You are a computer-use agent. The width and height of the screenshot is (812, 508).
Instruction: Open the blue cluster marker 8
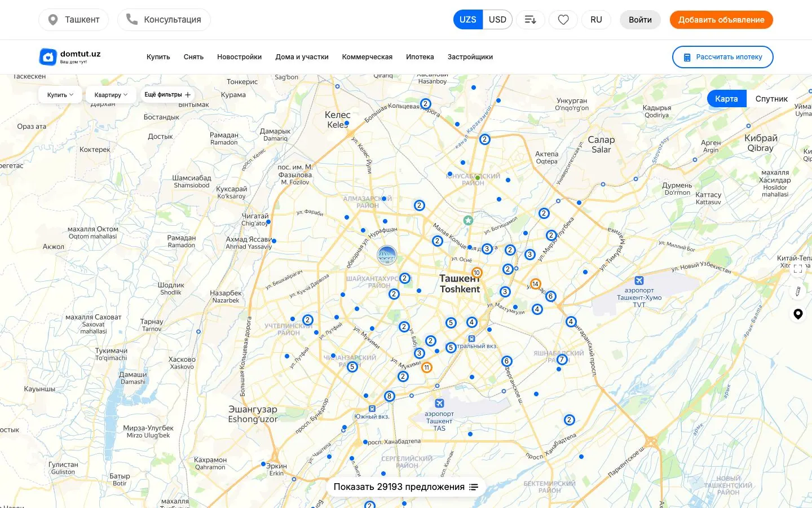click(389, 396)
